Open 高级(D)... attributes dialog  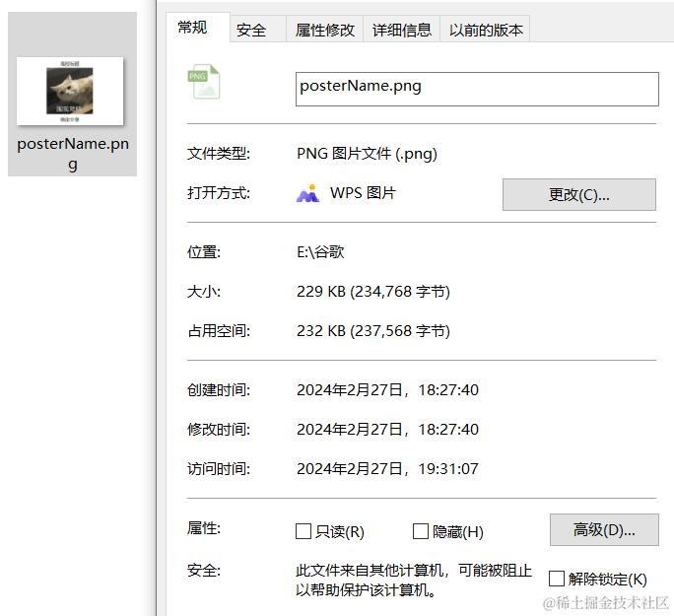pyautogui.click(x=604, y=529)
